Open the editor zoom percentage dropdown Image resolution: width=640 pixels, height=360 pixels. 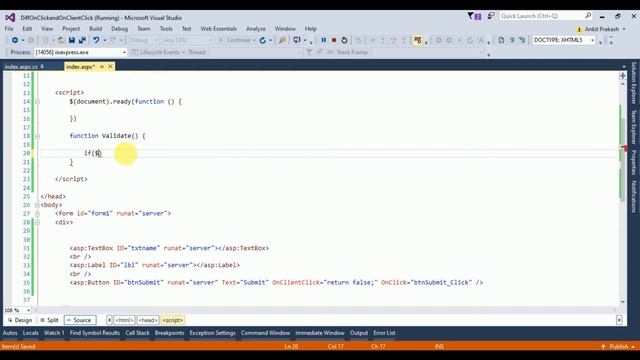(x=28, y=311)
